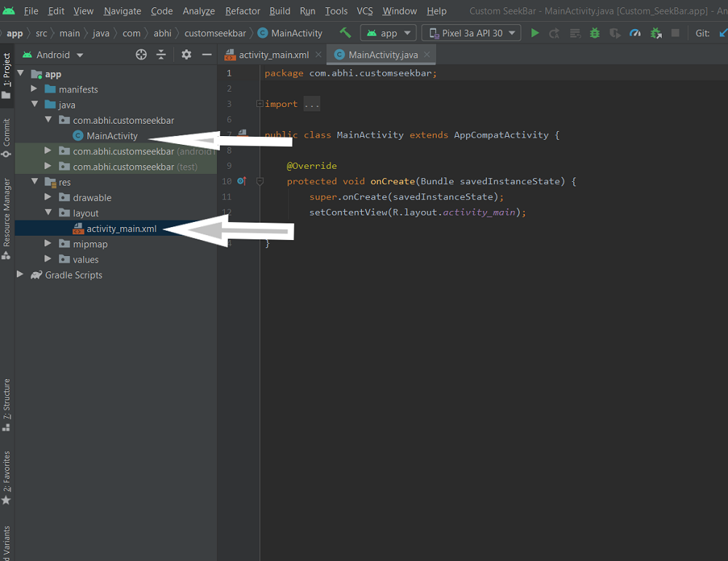This screenshot has height=561, width=728.
Task: Start debugging with the Debug bug icon
Action: (595, 33)
